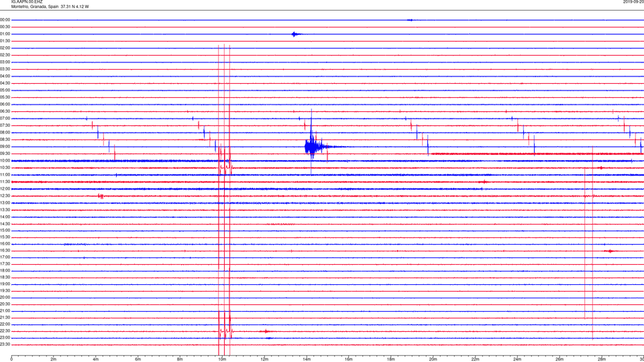
Task: Click the 22:30 time label
Action: pyautogui.click(x=5, y=330)
